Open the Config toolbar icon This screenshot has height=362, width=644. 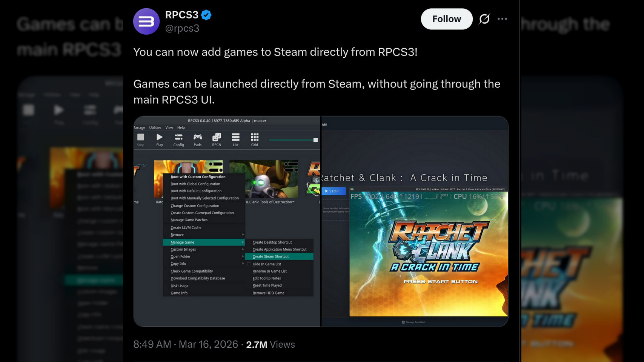[x=178, y=140]
